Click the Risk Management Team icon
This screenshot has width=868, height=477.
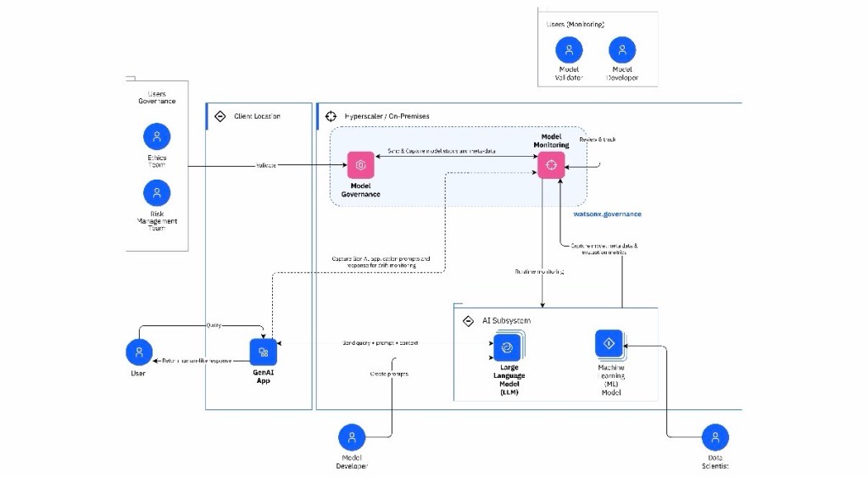click(157, 193)
